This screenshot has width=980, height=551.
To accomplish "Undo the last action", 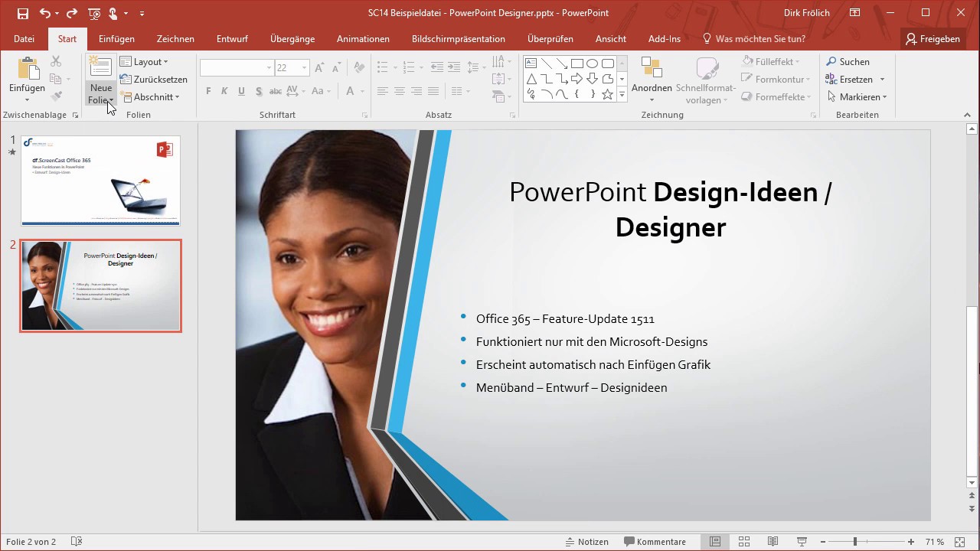I will [44, 13].
